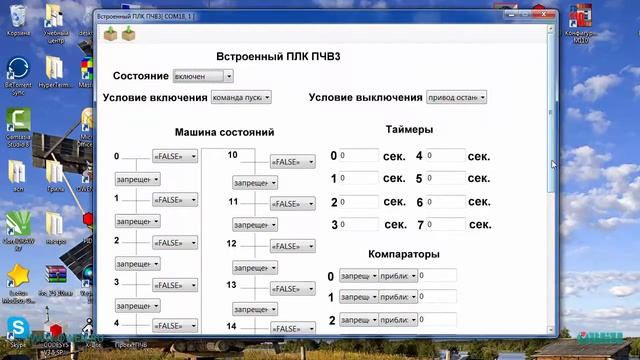
Task: Open the «FALSE» dropdown for state 1
Action: point(175,200)
